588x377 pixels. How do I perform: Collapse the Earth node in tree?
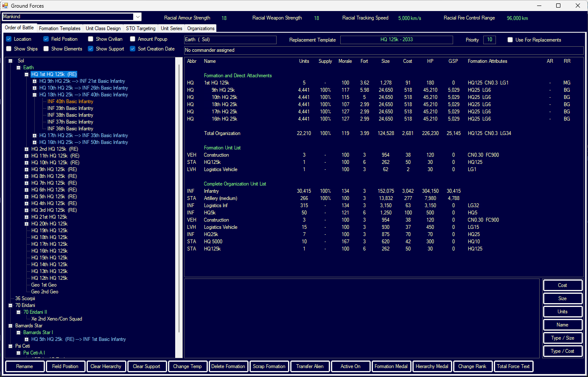coord(19,68)
